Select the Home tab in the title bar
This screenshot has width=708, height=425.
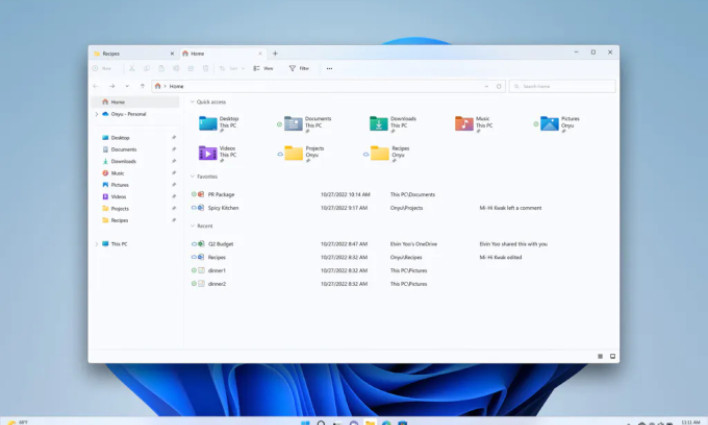(221, 53)
